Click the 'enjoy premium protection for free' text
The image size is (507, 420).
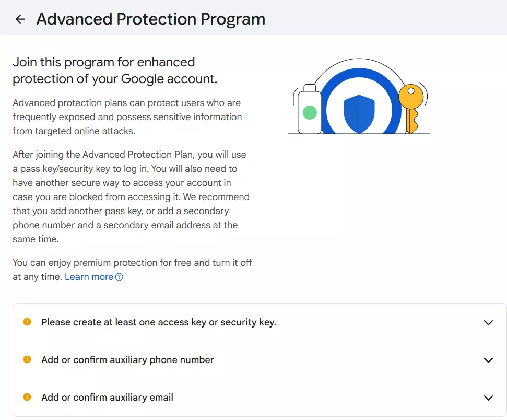pos(132,263)
